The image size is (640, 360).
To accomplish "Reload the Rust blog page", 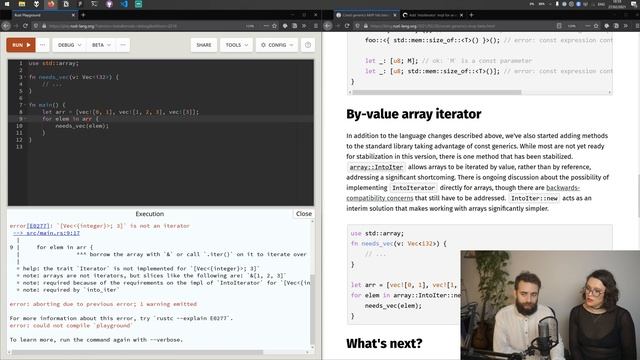I will (347, 26).
